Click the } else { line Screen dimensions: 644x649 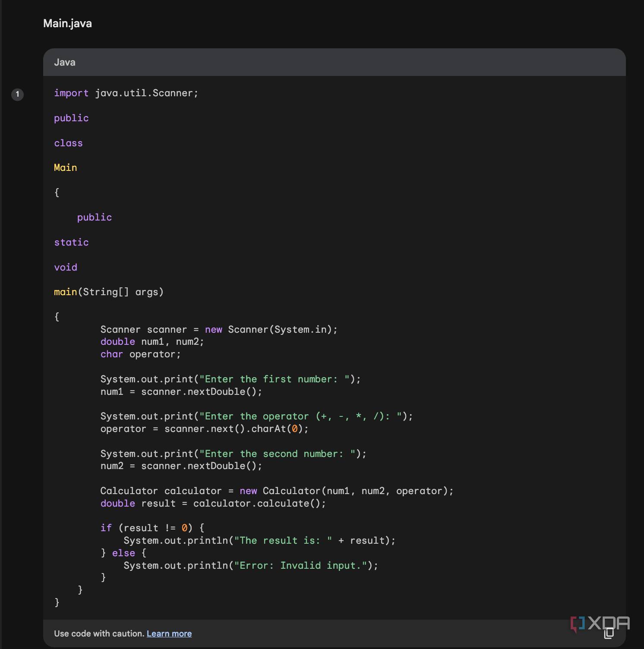click(123, 553)
